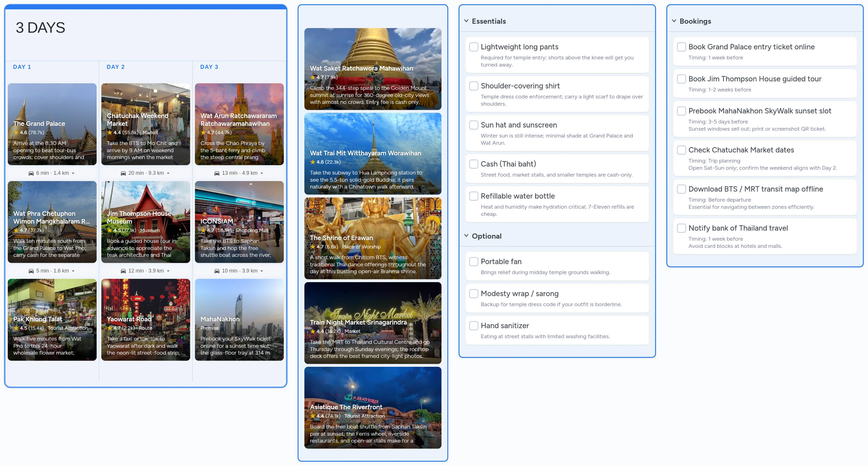Check Lightweight long pants
The image size is (868, 466).
pyautogui.click(x=474, y=47)
